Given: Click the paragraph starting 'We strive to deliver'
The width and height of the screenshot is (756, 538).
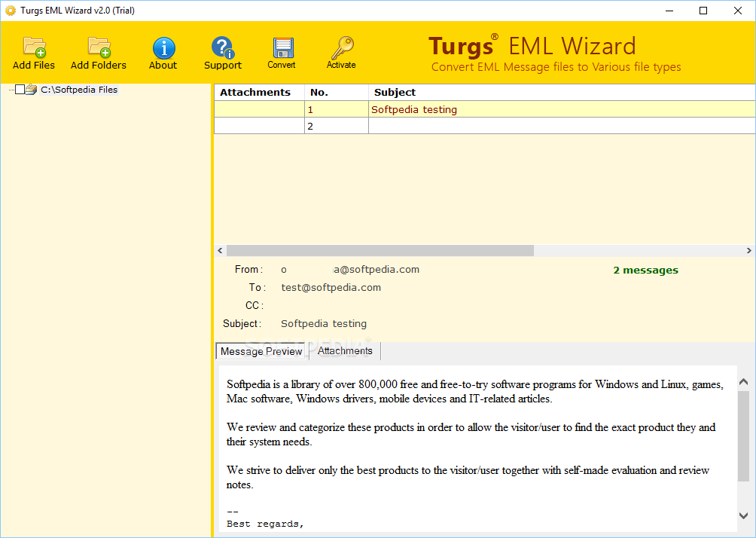Looking at the screenshot, I should click(468, 477).
